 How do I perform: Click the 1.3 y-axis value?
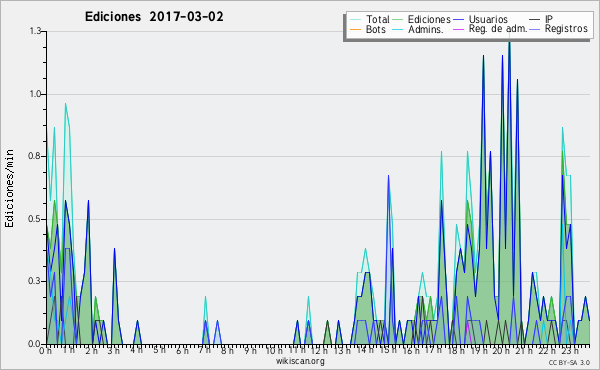click(35, 31)
